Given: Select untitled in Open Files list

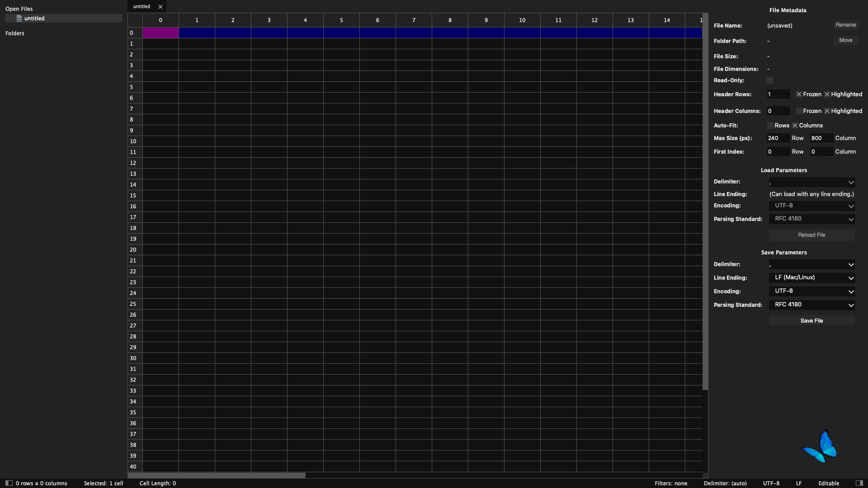Looking at the screenshot, I should pyautogui.click(x=64, y=19).
